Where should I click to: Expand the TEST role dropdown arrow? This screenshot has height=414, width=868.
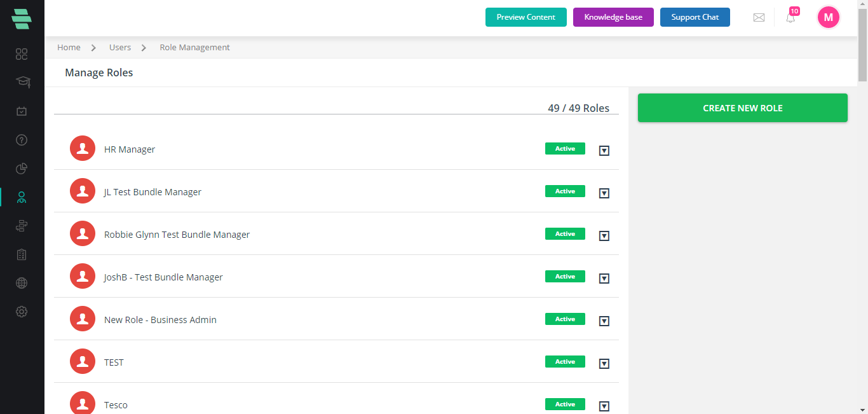pos(604,364)
